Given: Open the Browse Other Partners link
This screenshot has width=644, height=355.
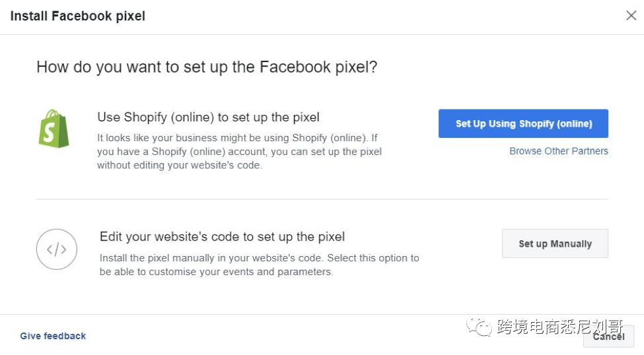Looking at the screenshot, I should click(x=559, y=151).
